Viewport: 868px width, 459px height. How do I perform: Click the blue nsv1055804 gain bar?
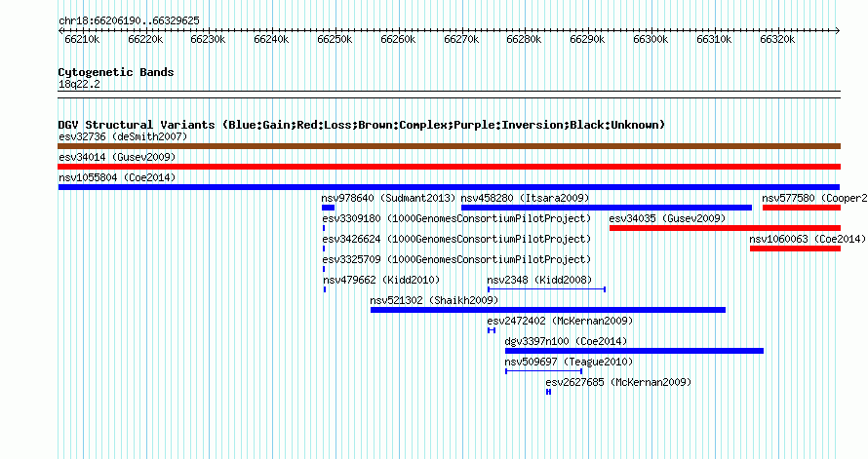pos(449,187)
